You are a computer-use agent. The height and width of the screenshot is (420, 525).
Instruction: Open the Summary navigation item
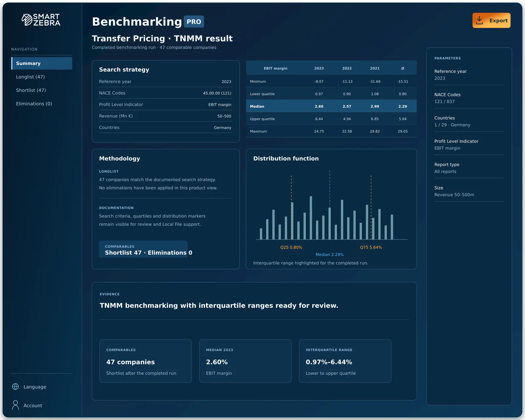point(42,63)
